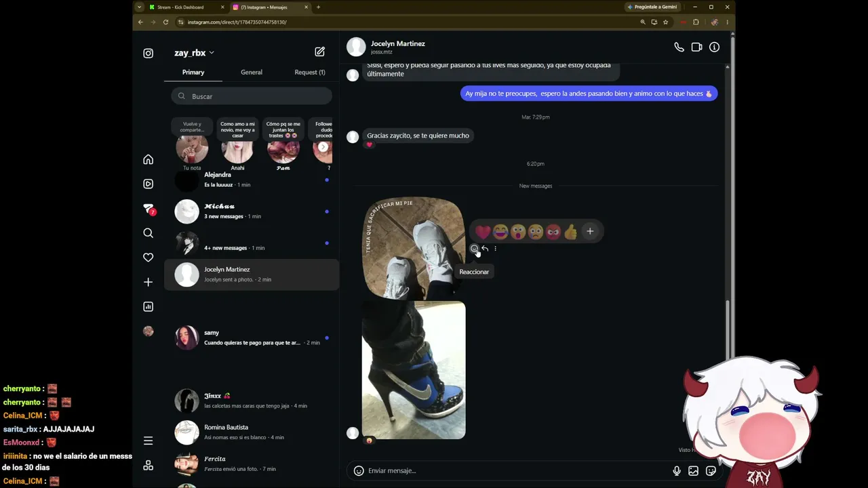The width and height of the screenshot is (868, 488).
Task: Open Reels from the sidebar
Action: pyautogui.click(x=149, y=184)
